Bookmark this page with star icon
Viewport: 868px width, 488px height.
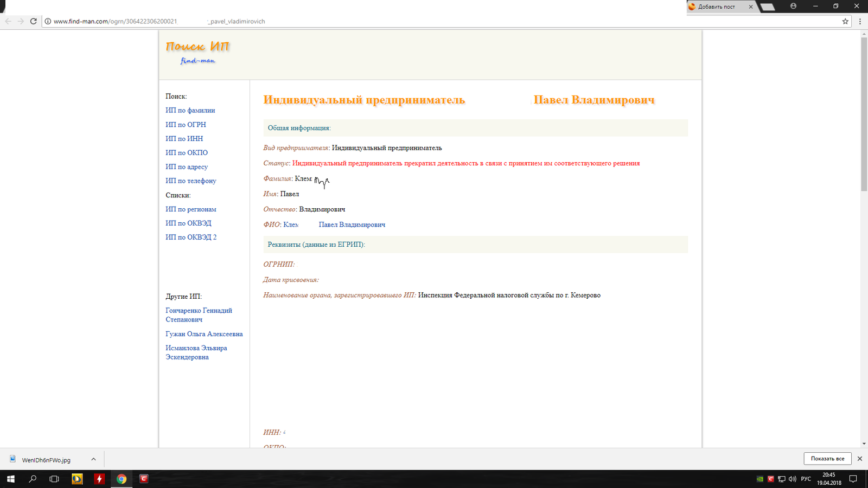pos(845,21)
